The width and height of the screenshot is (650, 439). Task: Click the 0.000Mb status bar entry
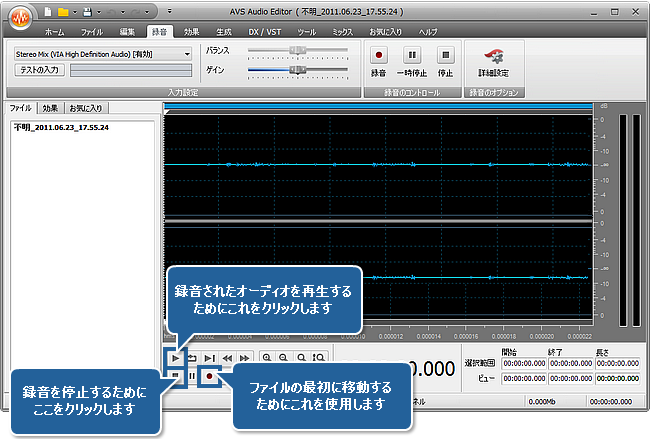[x=542, y=402]
